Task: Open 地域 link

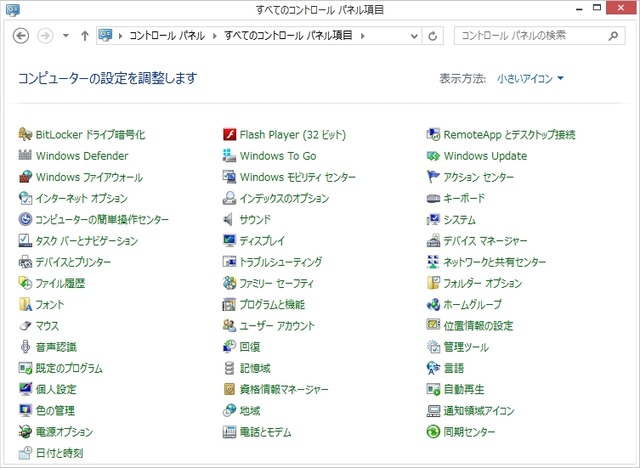Action: 250,410
